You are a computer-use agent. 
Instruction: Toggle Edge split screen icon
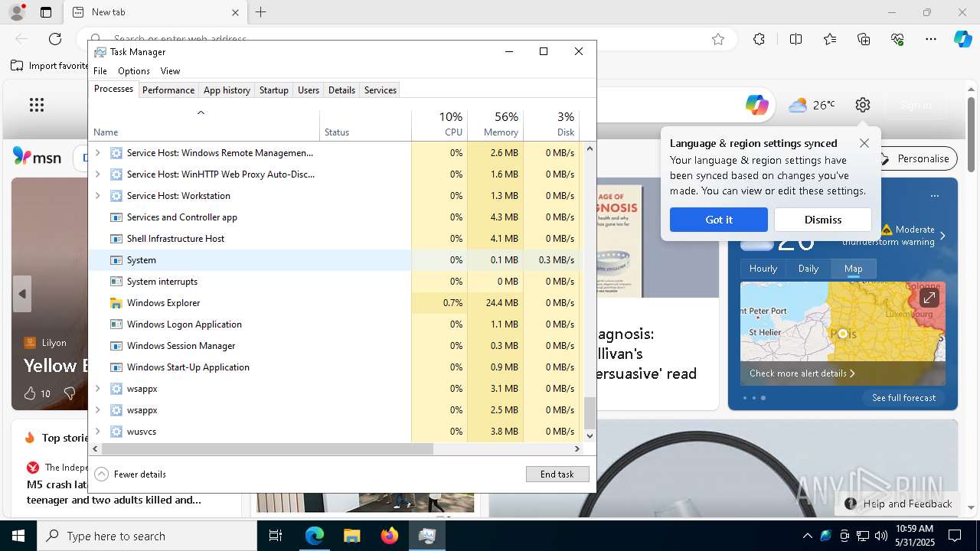click(795, 39)
